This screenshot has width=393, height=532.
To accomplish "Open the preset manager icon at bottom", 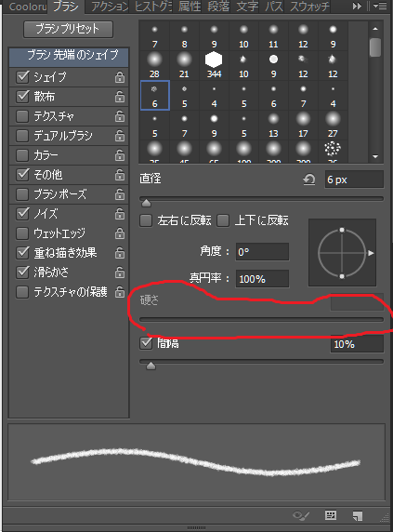I will (331, 515).
